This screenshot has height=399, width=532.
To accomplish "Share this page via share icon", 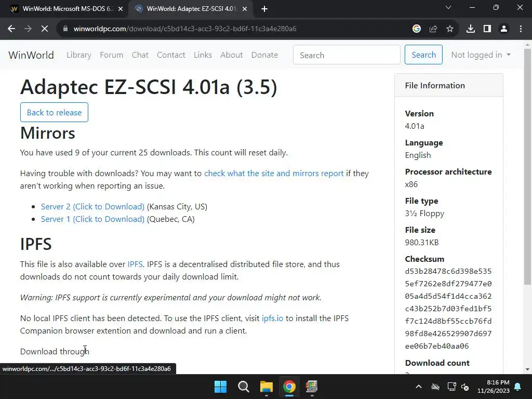I will (433, 29).
